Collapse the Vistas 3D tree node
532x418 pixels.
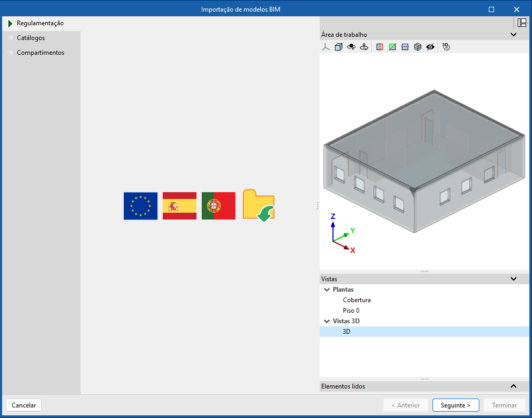point(327,321)
